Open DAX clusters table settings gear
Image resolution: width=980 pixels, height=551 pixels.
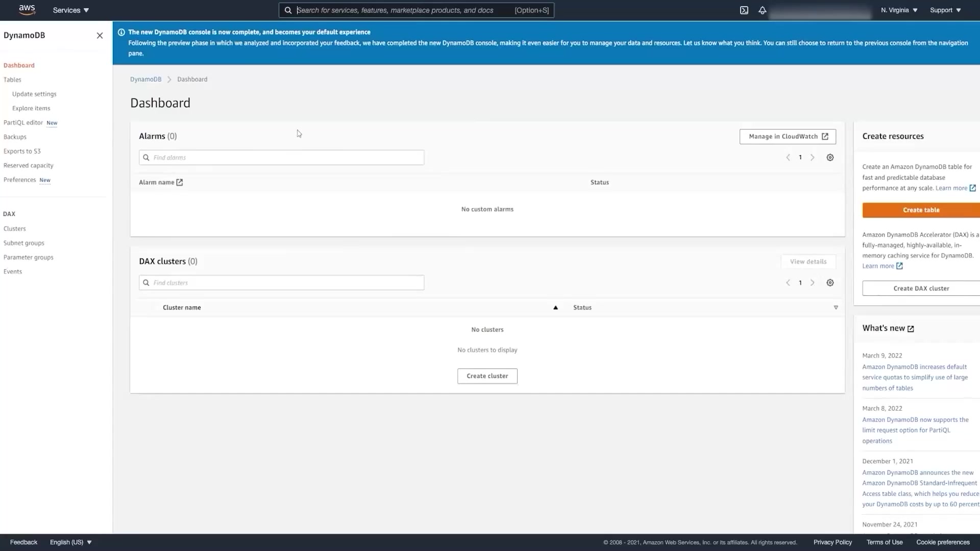click(830, 283)
